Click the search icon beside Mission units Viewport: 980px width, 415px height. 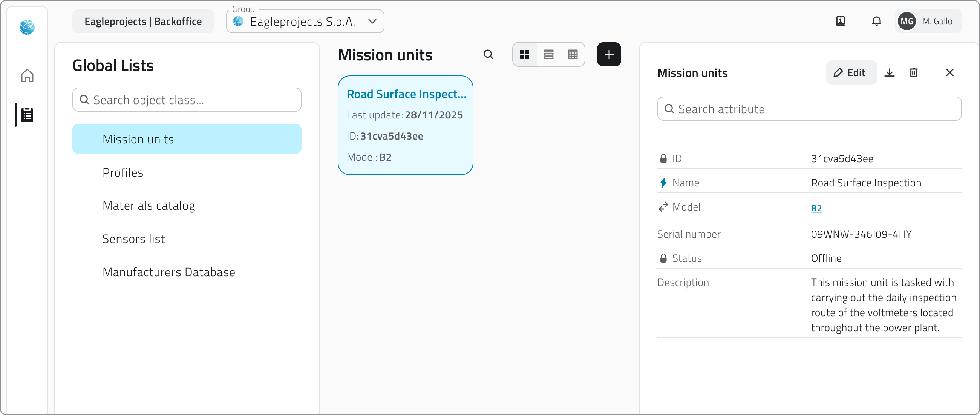(x=488, y=54)
